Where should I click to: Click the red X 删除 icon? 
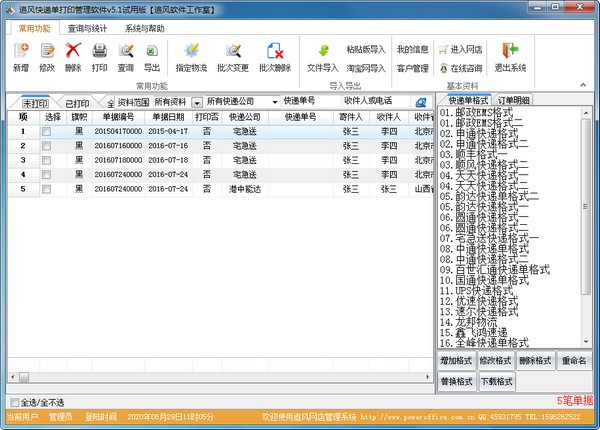pyautogui.click(x=73, y=50)
